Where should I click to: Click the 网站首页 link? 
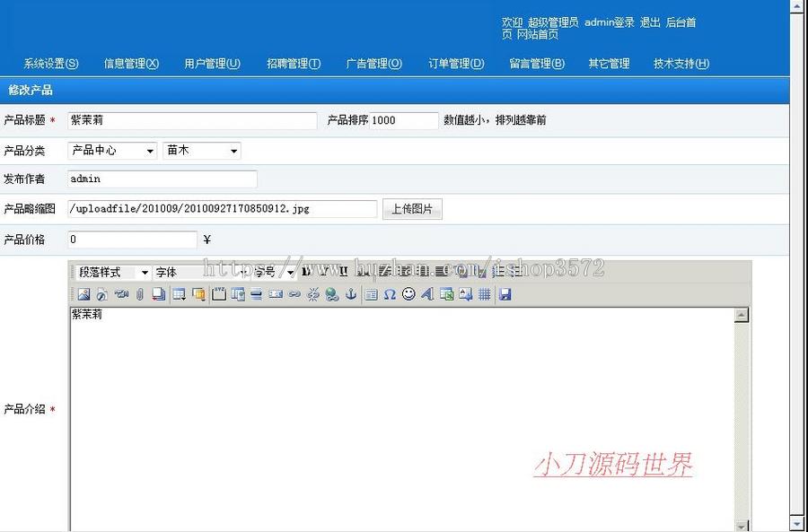point(538,35)
